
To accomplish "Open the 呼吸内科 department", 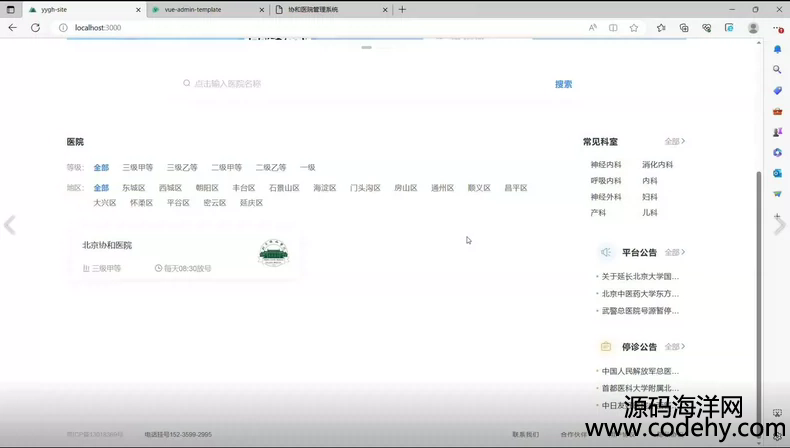I will (x=606, y=181).
